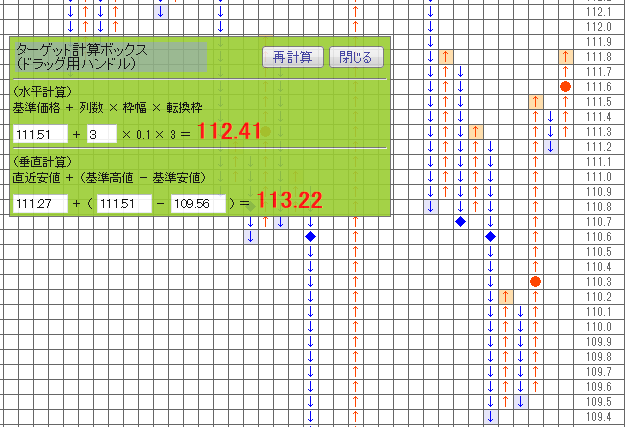Image resolution: width=630 pixels, height=427 pixels.
Task: Click the 109.6 price label
Action: 599,387
